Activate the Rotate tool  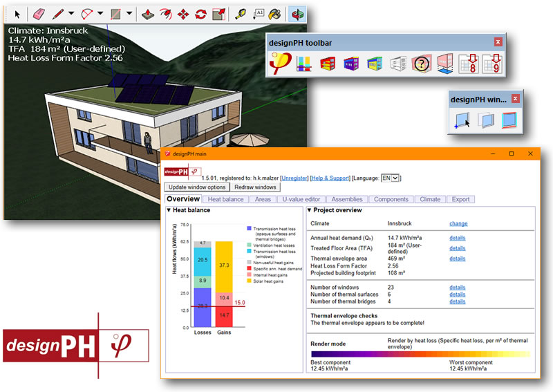[x=200, y=15]
